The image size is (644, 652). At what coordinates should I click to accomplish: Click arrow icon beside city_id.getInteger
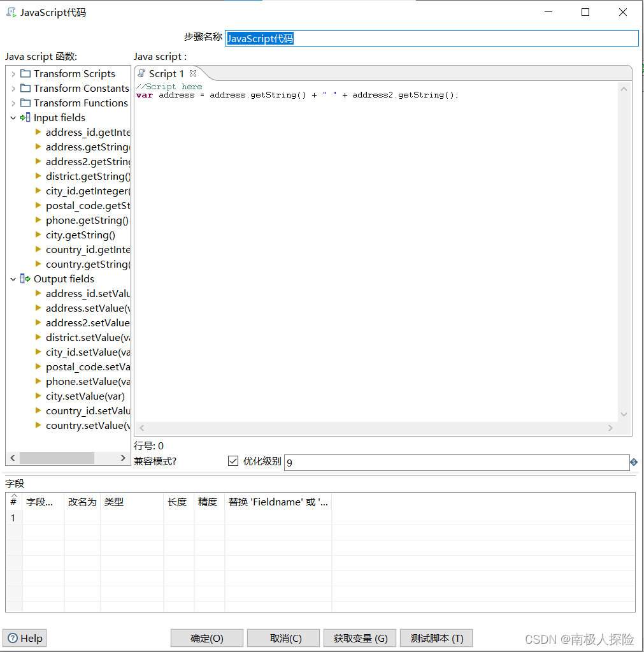pos(38,191)
